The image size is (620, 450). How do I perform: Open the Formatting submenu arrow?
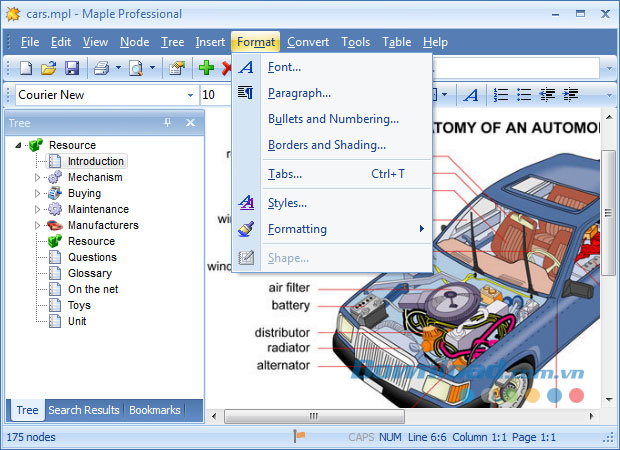pyautogui.click(x=422, y=229)
